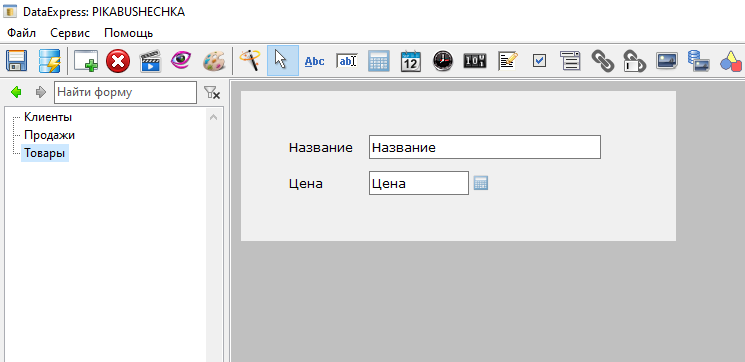Add a new form with plus icon
The image size is (745, 362).
[86, 61]
